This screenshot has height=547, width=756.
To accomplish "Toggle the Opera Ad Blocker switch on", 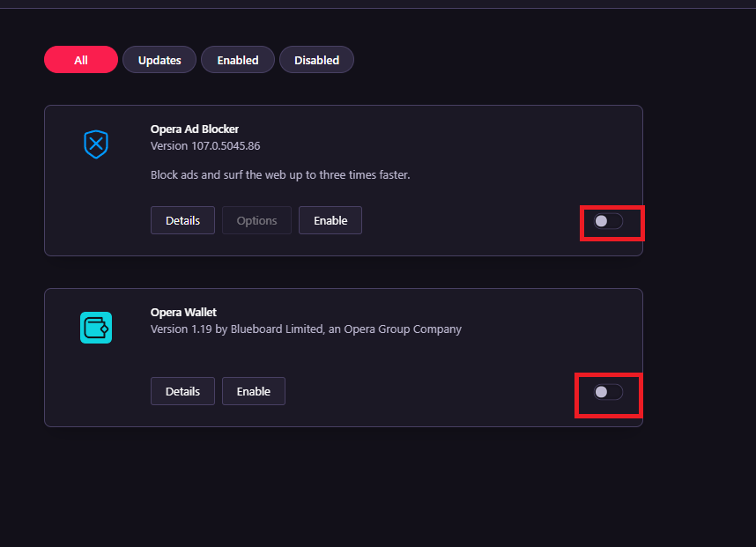I will pyautogui.click(x=608, y=221).
